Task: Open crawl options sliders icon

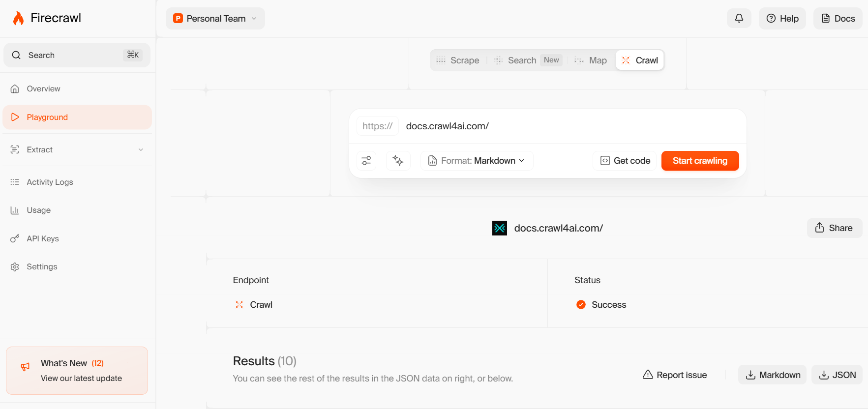Action: 366,161
